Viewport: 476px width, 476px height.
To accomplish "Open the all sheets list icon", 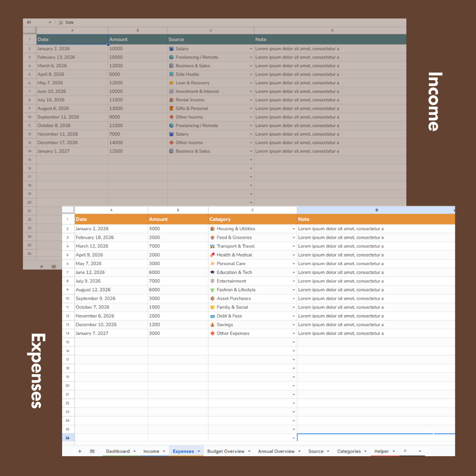I will point(92,451).
